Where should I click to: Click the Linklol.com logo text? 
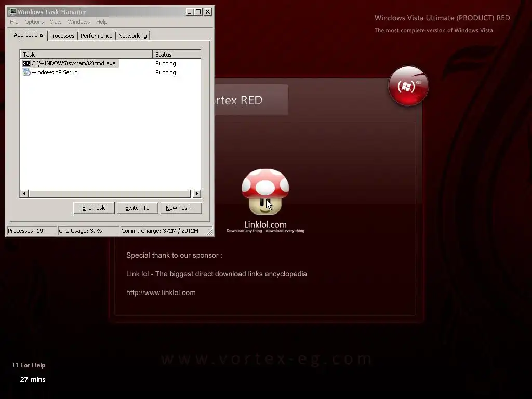[x=265, y=224]
